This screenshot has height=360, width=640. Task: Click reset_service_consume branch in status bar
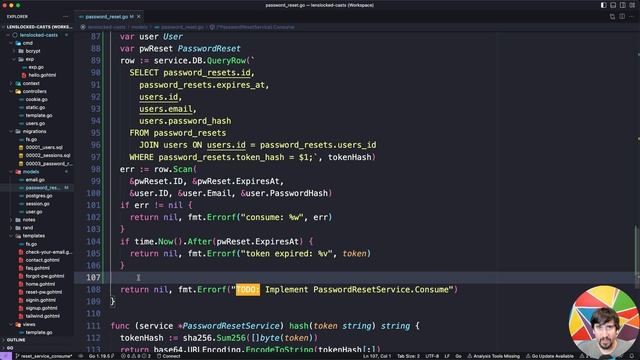(44, 356)
